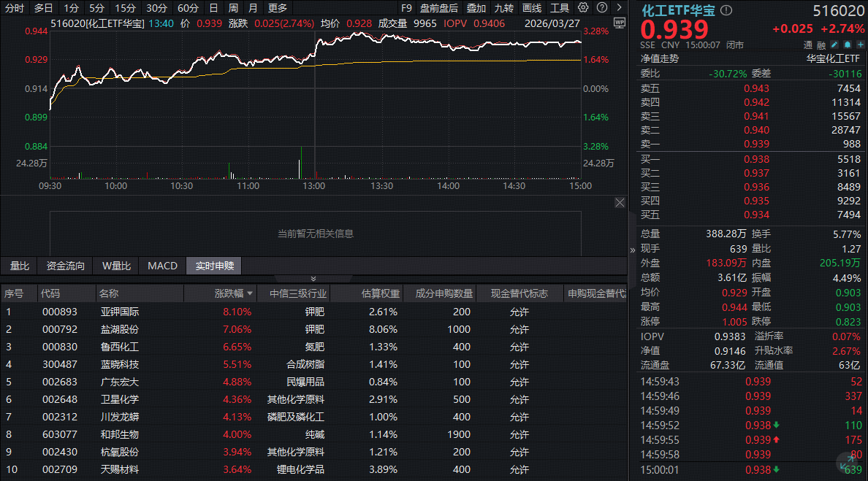Viewport: 868px width, 481px height.
Task: Click info icon beside 化工ETF华宝 title
Action: point(726,10)
